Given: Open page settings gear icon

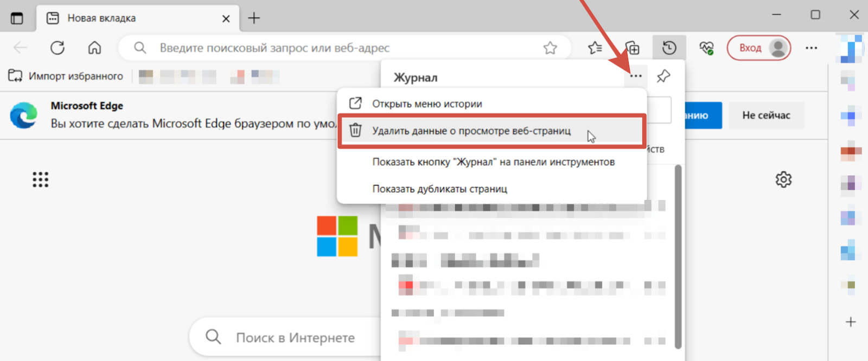Looking at the screenshot, I should click(x=783, y=179).
